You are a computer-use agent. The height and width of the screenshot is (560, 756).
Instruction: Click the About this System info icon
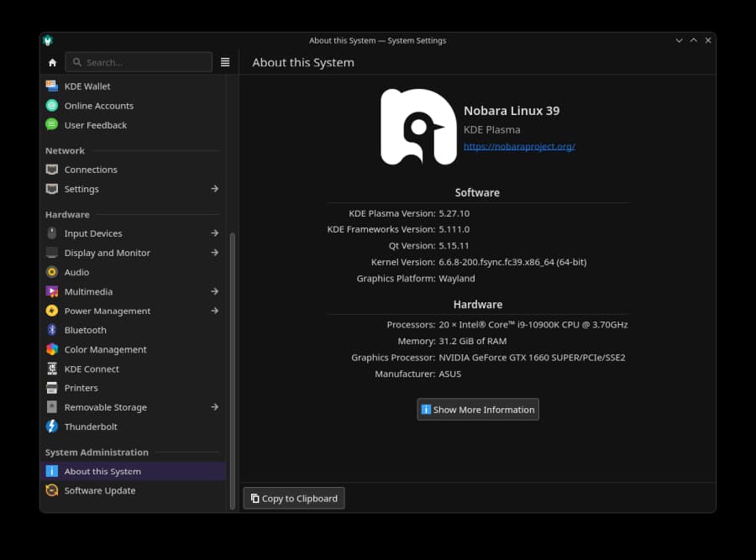click(x=52, y=471)
